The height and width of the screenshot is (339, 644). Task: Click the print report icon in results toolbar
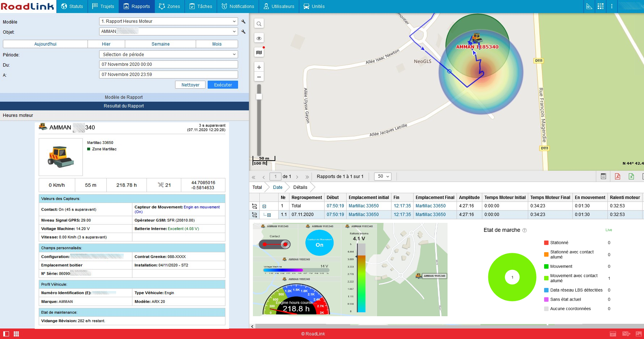pos(603,176)
